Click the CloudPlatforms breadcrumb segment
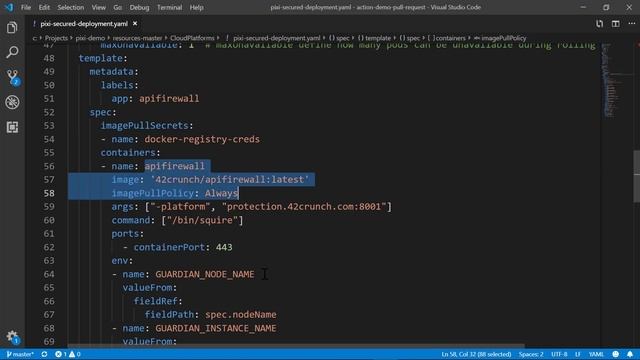The height and width of the screenshot is (360, 640). click(192, 38)
